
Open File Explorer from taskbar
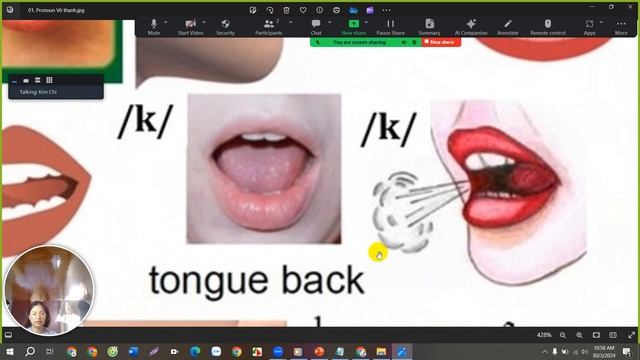click(381, 351)
